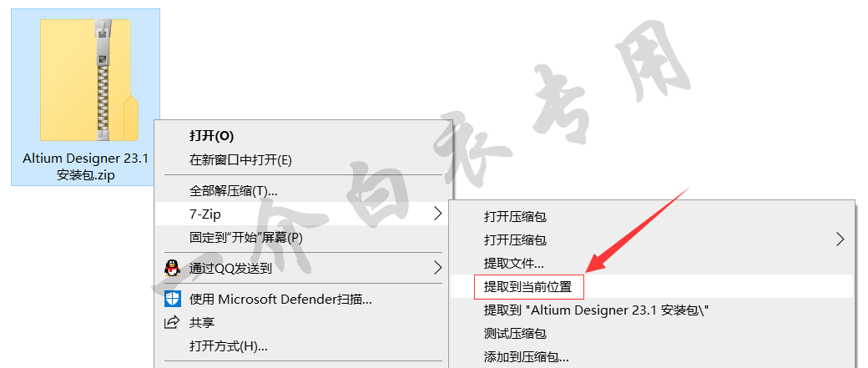This screenshot has height=368, width=868.
Task: Select the Altium Designer zip folder icon
Action: coord(89,80)
